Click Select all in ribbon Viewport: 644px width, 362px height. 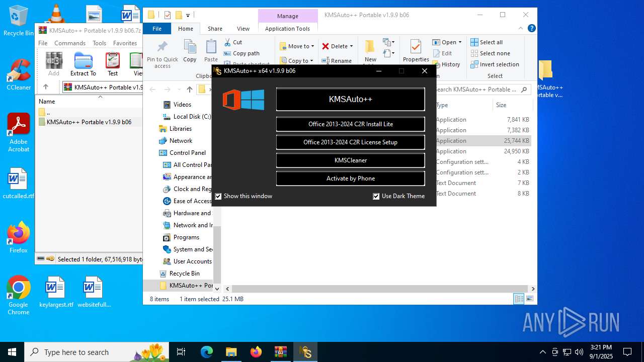487,42
